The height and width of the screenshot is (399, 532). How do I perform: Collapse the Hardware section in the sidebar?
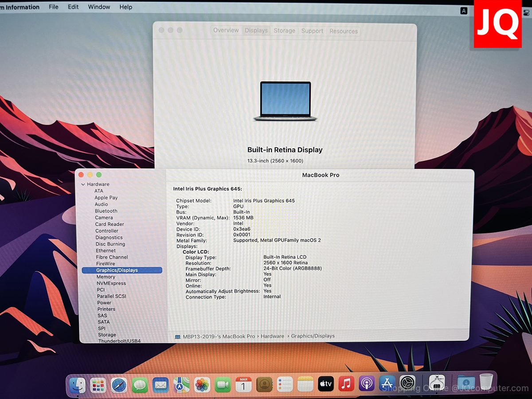pyautogui.click(x=83, y=184)
